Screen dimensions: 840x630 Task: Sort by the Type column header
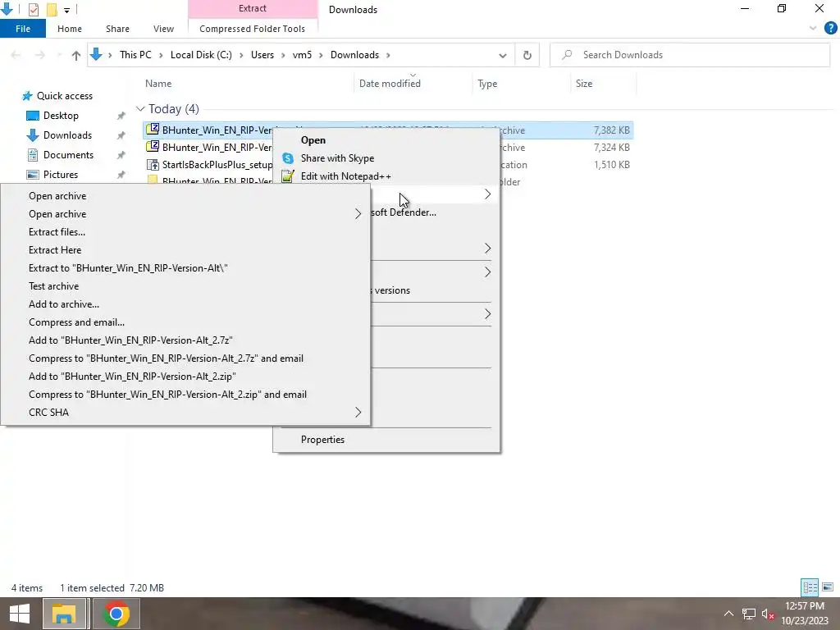[x=487, y=84]
